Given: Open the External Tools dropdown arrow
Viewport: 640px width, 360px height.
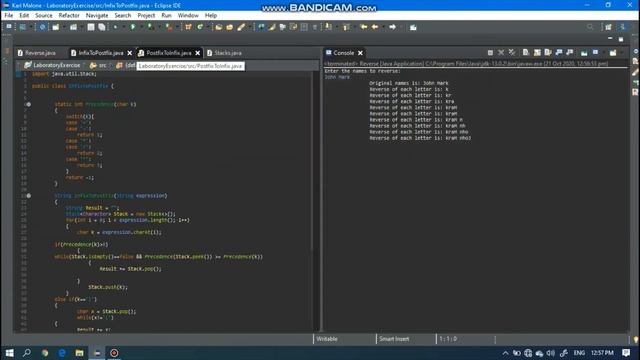Looking at the screenshot, I should point(177,27).
